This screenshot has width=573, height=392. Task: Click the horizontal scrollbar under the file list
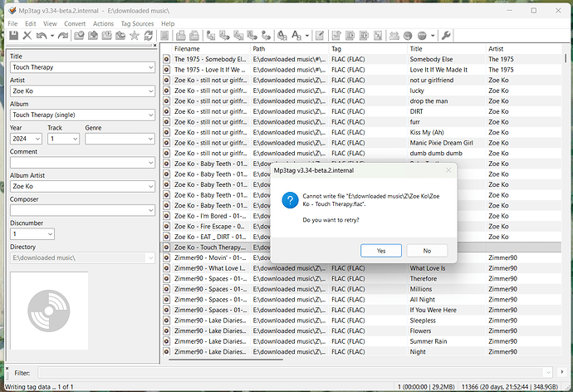(226, 360)
